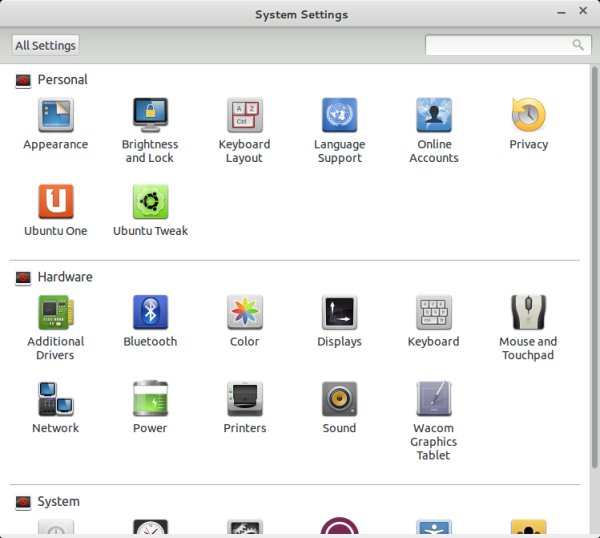The image size is (600, 538).
Task: Open the clock icon in System section
Action: coord(150,527)
